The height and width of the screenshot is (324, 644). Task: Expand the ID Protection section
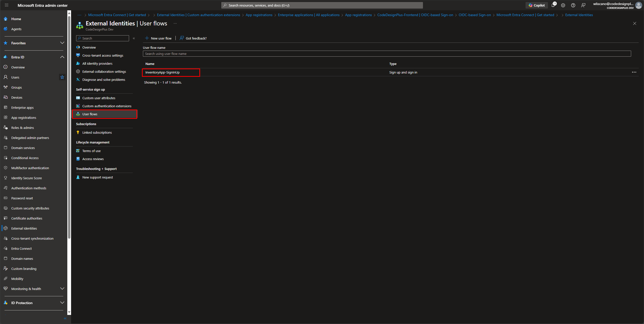click(62, 303)
